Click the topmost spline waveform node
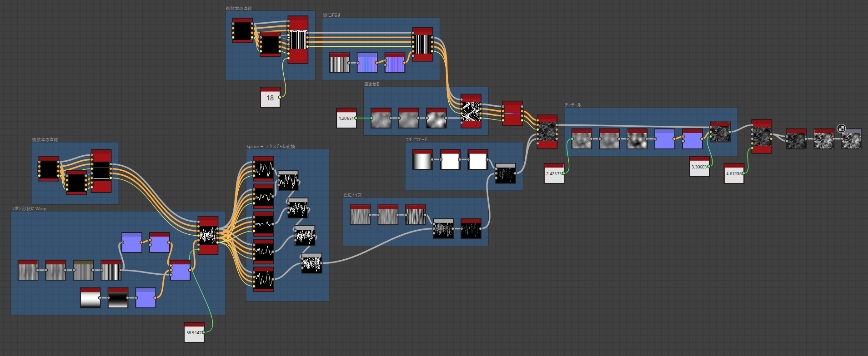This screenshot has width=868, height=356. 263,169
